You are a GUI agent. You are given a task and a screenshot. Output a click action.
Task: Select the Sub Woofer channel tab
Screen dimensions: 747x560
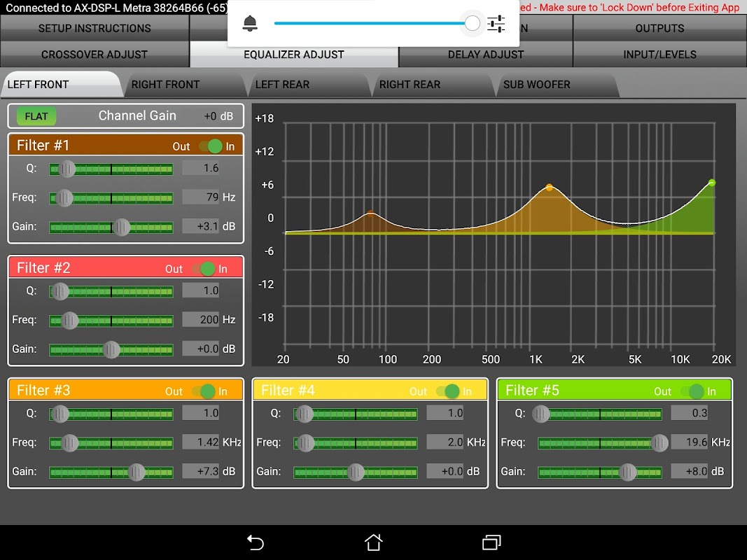pyautogui.click(x=537, y=85)
